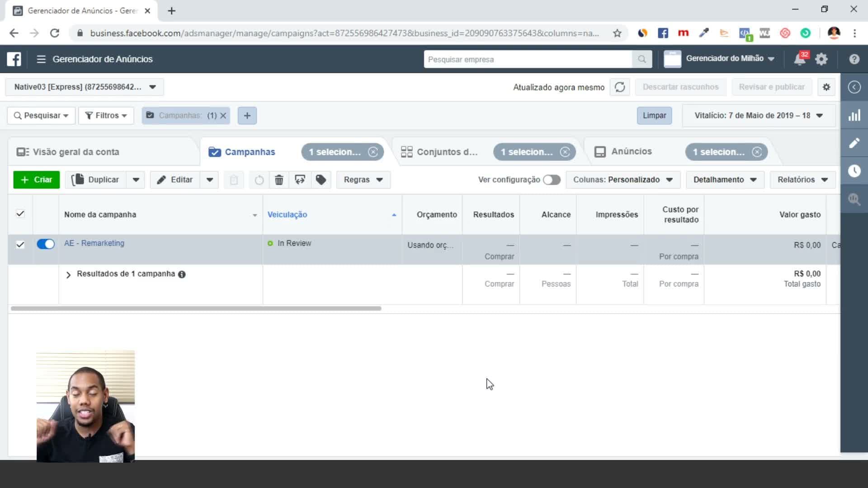Click the Limpar button
This screenshot has height=488, width=868.
(x=654, y=116)
